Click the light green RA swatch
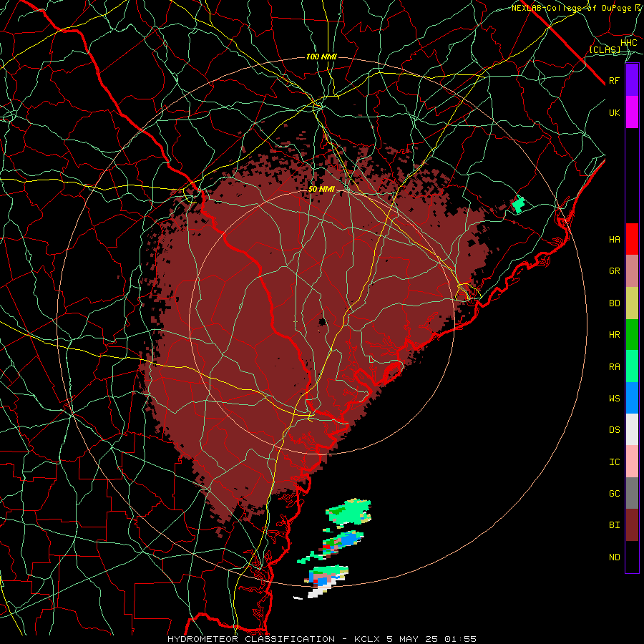This screenshot has width=644, height=644. [632, 366]
